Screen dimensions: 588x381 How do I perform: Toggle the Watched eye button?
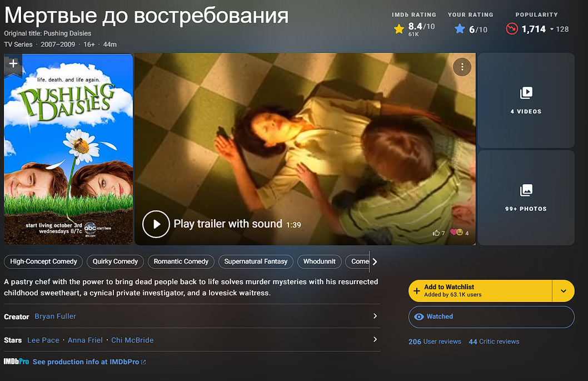[491, 317]
